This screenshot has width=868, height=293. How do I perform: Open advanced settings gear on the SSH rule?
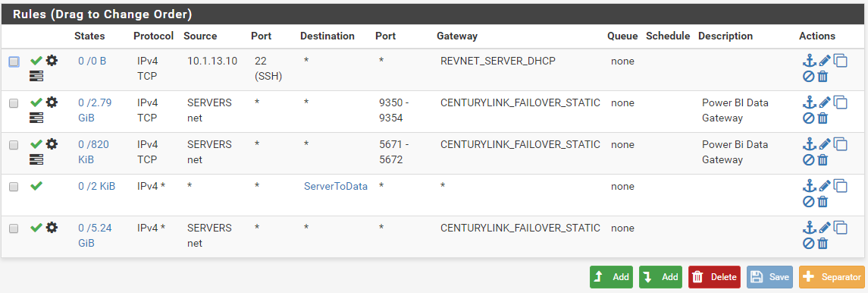[52, 61]
